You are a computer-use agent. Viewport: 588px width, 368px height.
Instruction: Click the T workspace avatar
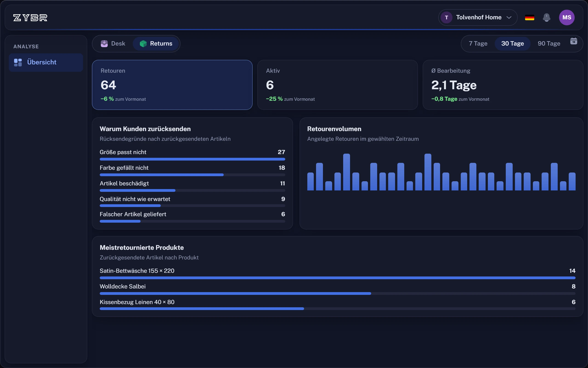(x=446, y=17)
